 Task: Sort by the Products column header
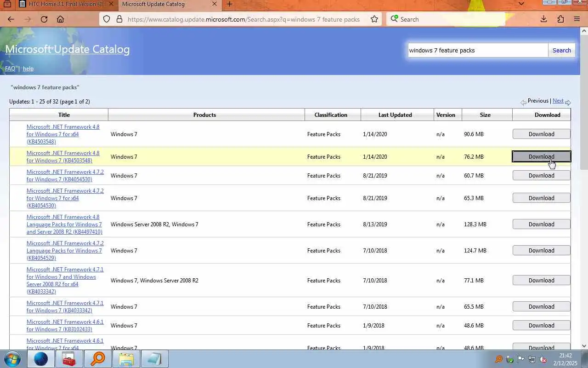[x=204, y=115]
